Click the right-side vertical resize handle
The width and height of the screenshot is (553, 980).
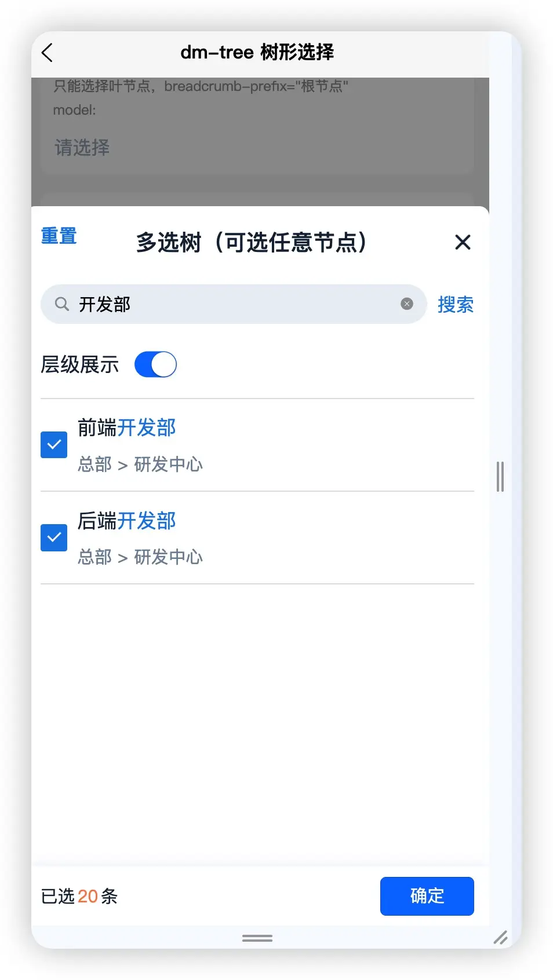click(500, 477)
